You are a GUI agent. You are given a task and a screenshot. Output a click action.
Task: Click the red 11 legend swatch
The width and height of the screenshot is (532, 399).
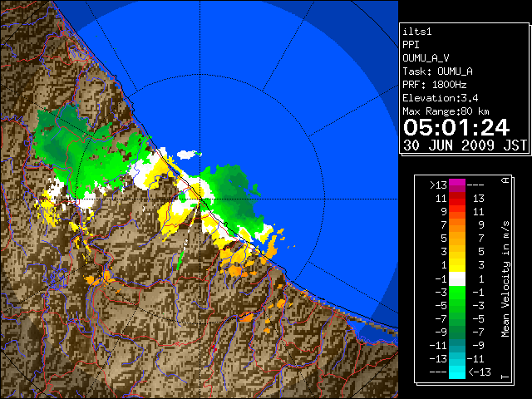coord(457,199)
